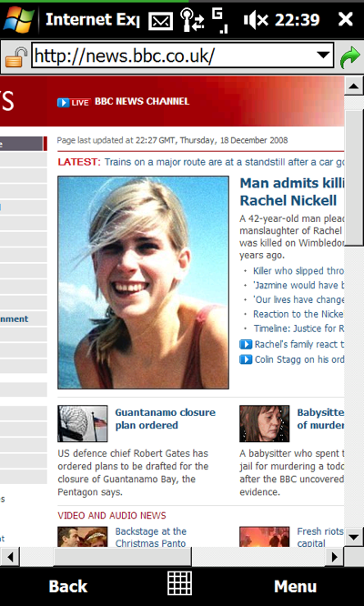Click the vertical scrollbar down arrow
The image size is (364, 606).
[x=354, y=537]
